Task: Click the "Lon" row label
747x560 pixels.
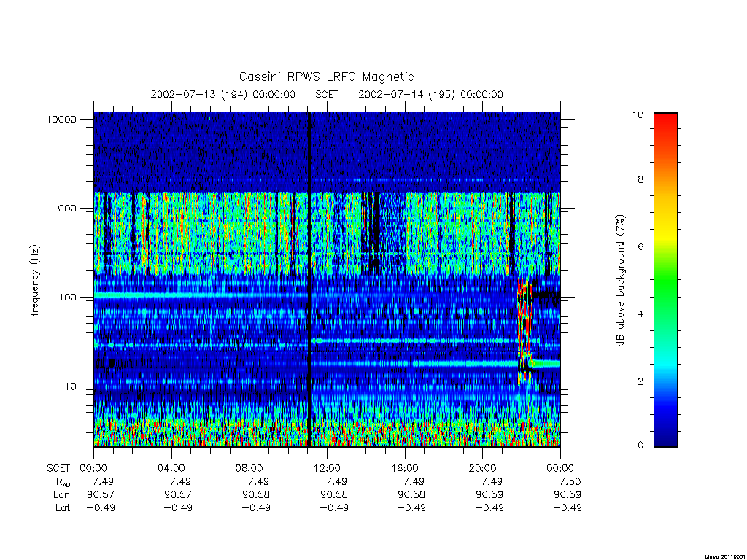Action: point(61,495)
